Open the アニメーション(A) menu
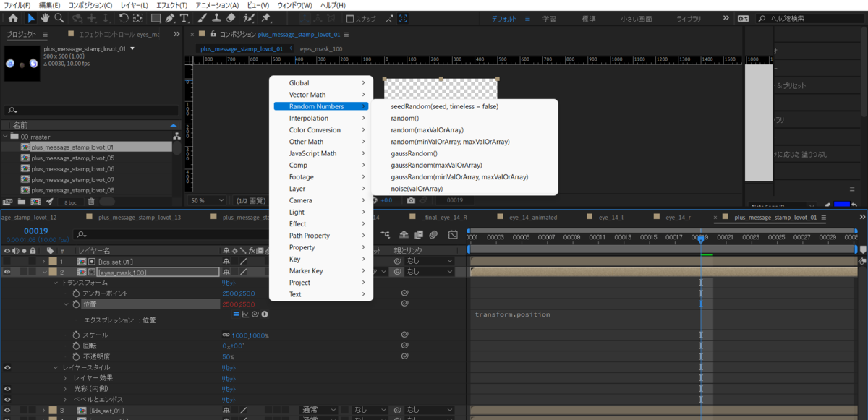Screen dimensions: 868x420 [217, 5]
